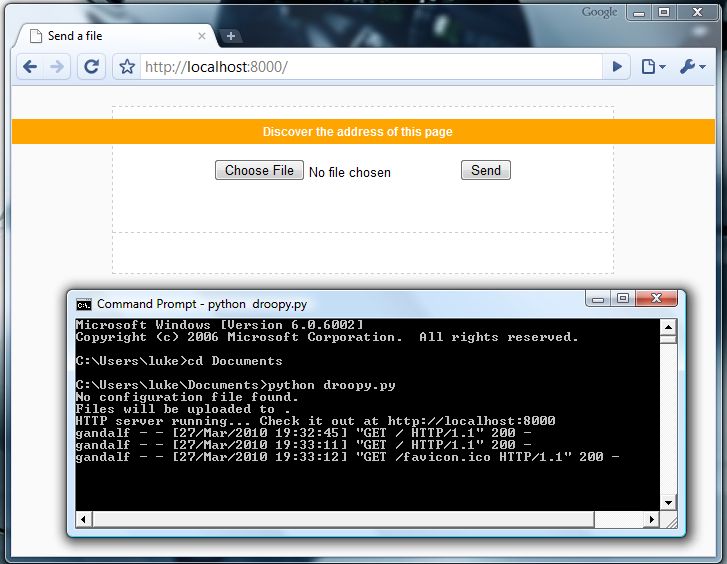Click the Choose File button
The image size is (727, 564).
(259, 171)
